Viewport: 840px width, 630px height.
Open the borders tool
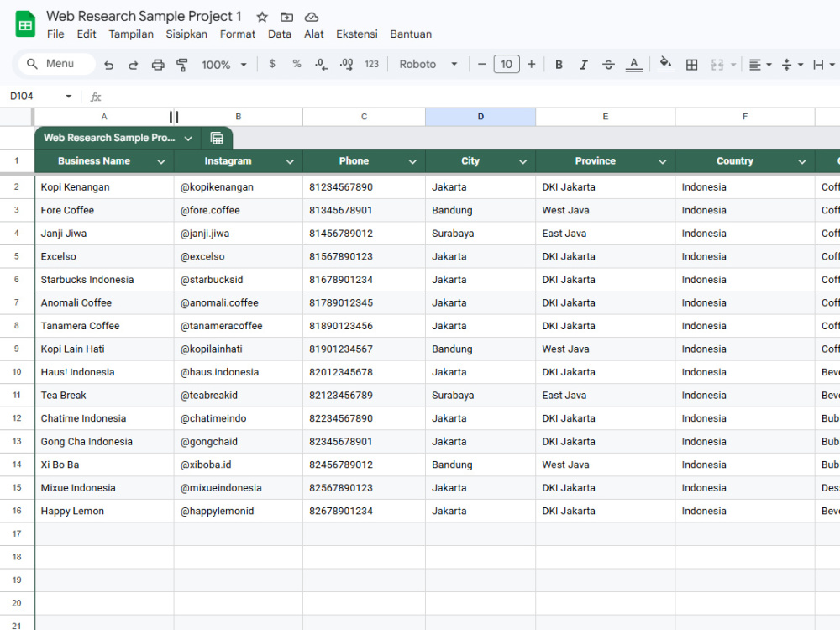pyautogui.click(x=691, y=65)
